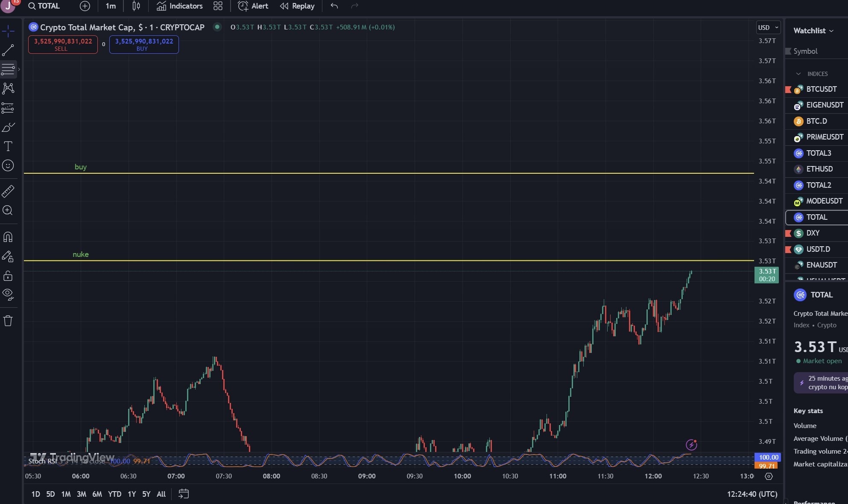Image resolution: width=848 pixels, height=504 pixels.
Task: Expand the Watchlist dropdown menu
Action: click(x=813, y=31)
